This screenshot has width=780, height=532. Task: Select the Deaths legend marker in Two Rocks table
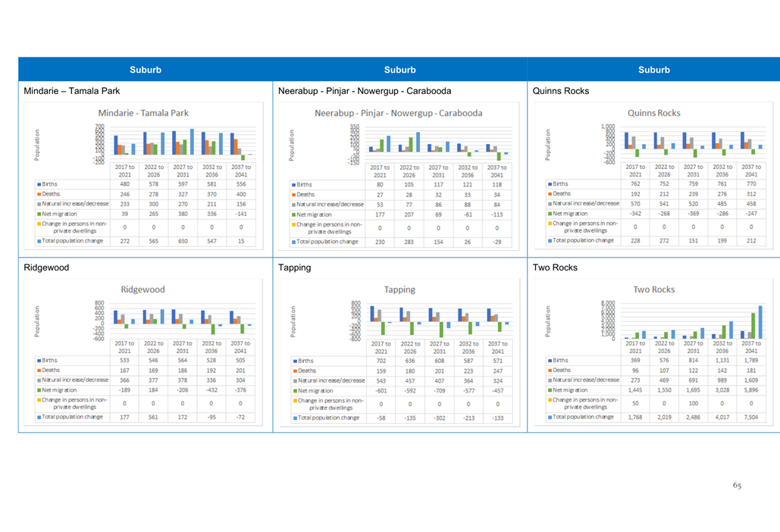point(550,370)
